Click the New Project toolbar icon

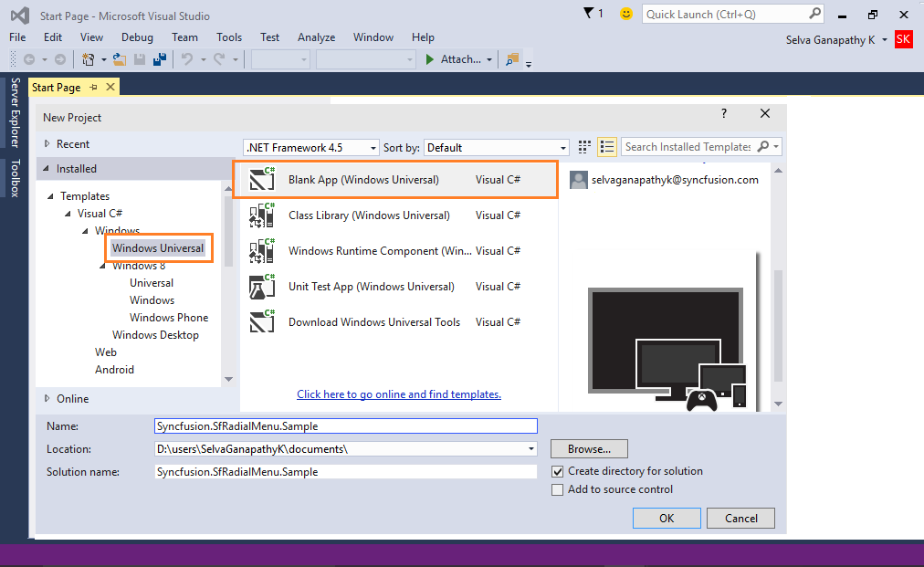click(x=89, y=59)
